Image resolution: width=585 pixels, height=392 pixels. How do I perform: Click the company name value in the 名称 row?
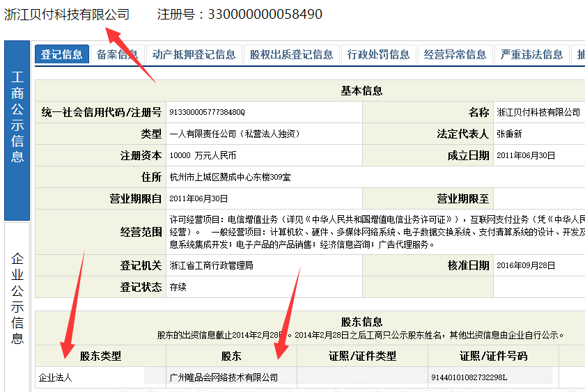[x=538, y=112]
